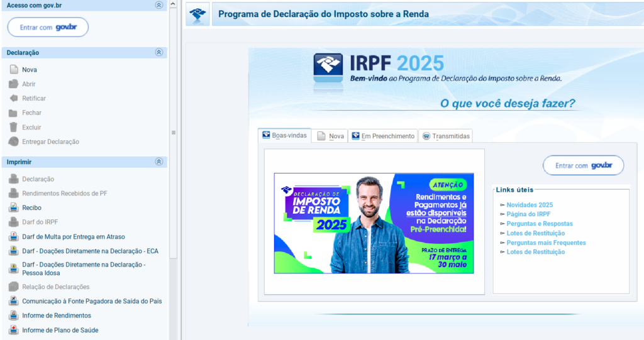Click the Relação de Declarações icon
644x340 pixels.
[14, 287]
